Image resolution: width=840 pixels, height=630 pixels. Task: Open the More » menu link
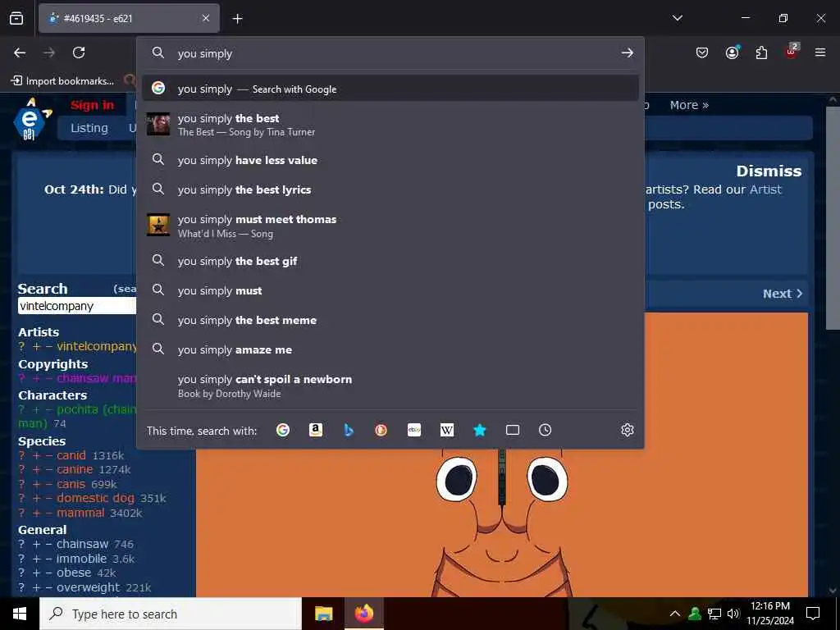click(689, 105)
